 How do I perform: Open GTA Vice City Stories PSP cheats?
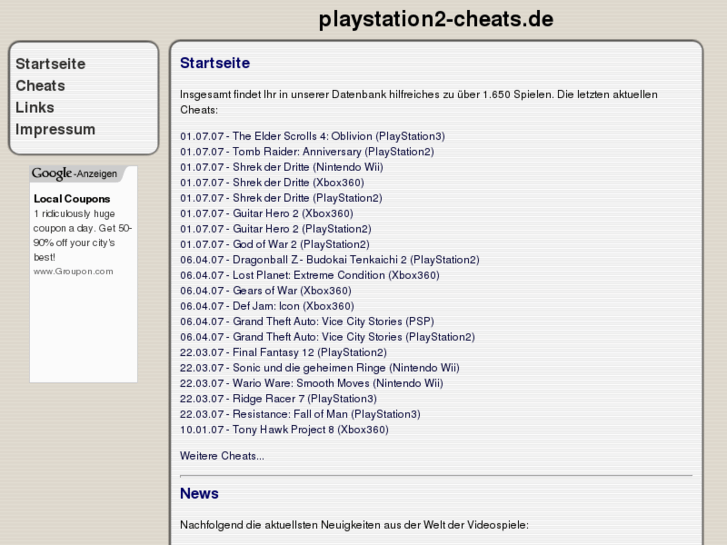307,321
